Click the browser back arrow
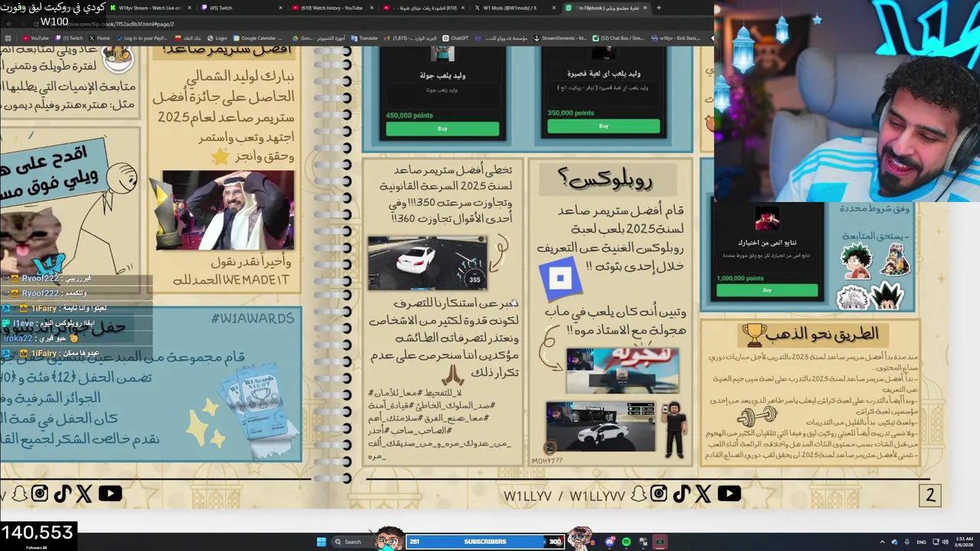Viewport: 980px width, 551px height. click(x=8, y=24)
